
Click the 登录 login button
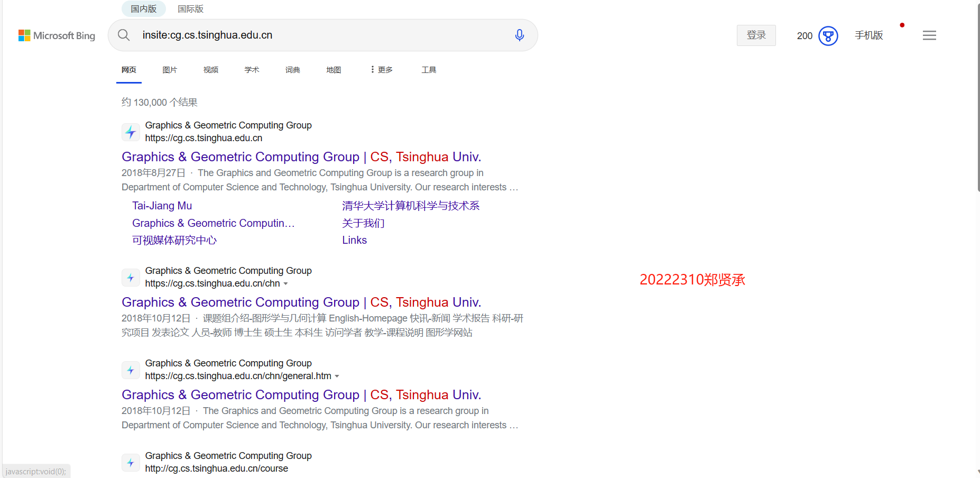pyautogui.click(x=756, y=35)
